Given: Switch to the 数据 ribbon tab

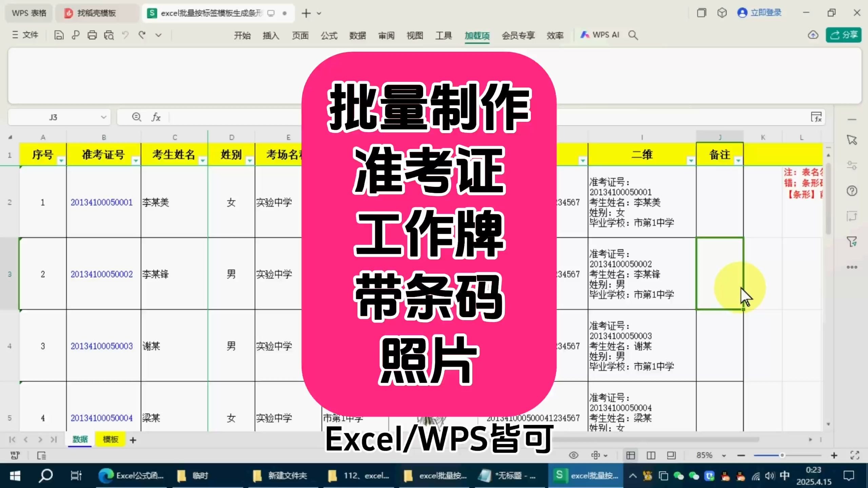Looking at the screenshot, I should point(357,35).
